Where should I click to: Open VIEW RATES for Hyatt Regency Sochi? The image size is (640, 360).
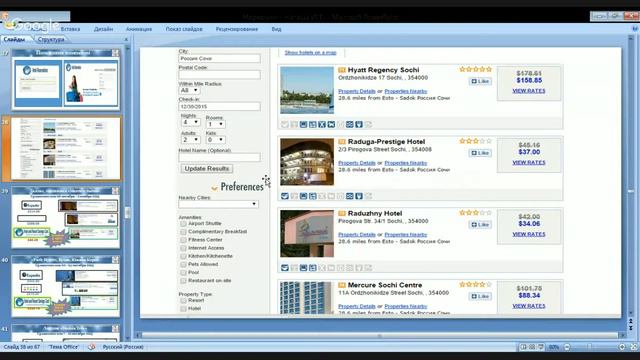click(529, 91)
